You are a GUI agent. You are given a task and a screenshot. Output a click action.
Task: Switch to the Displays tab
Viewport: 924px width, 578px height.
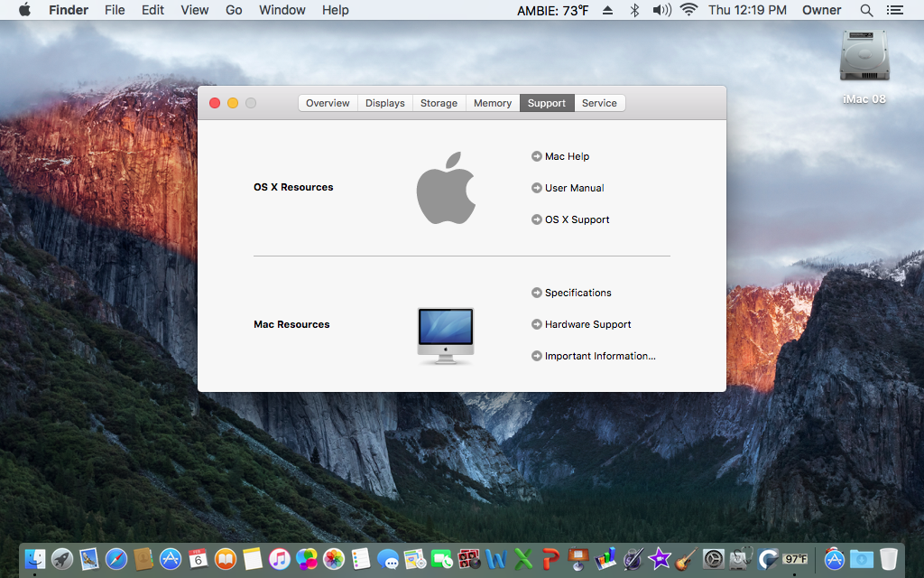(384, 103)
